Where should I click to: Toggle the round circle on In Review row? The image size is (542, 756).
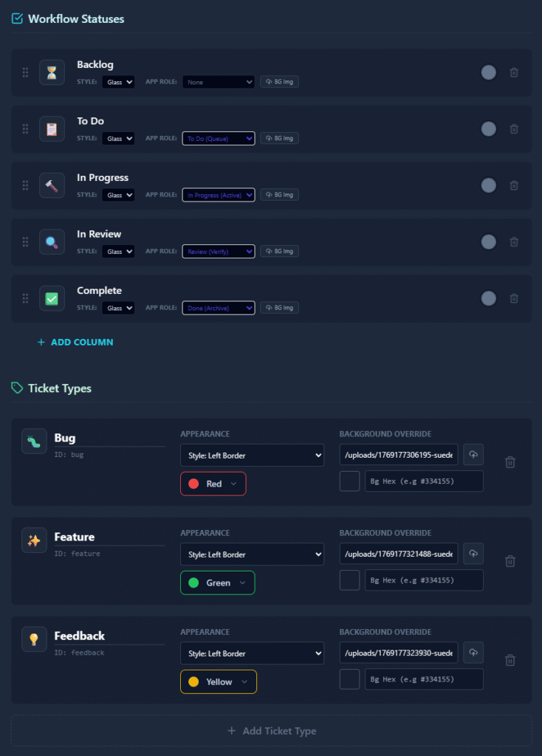click(488, 241)
